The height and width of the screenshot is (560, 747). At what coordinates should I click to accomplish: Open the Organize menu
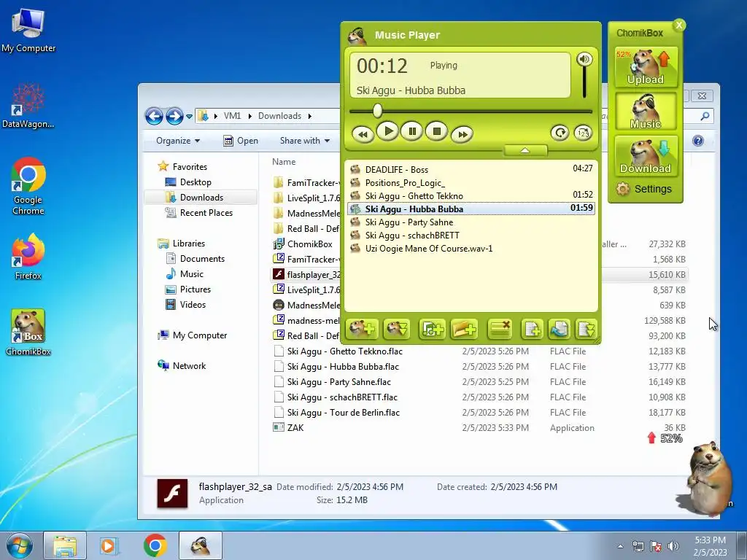click(x=178, y=141)
